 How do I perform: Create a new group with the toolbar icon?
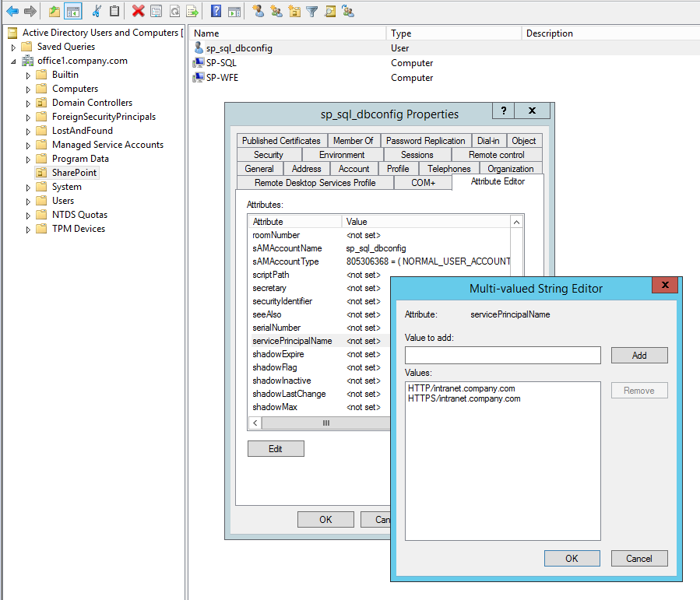pos(276,11)
